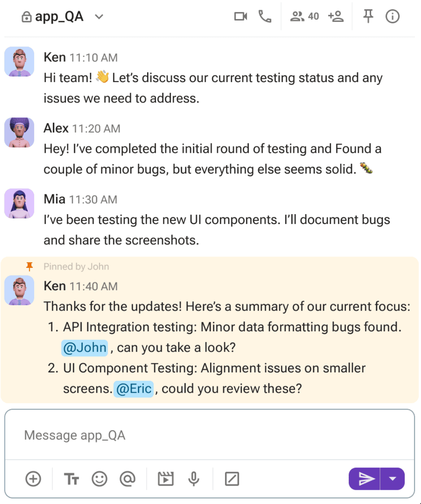Open channel info with the info icon

(393, 16)
